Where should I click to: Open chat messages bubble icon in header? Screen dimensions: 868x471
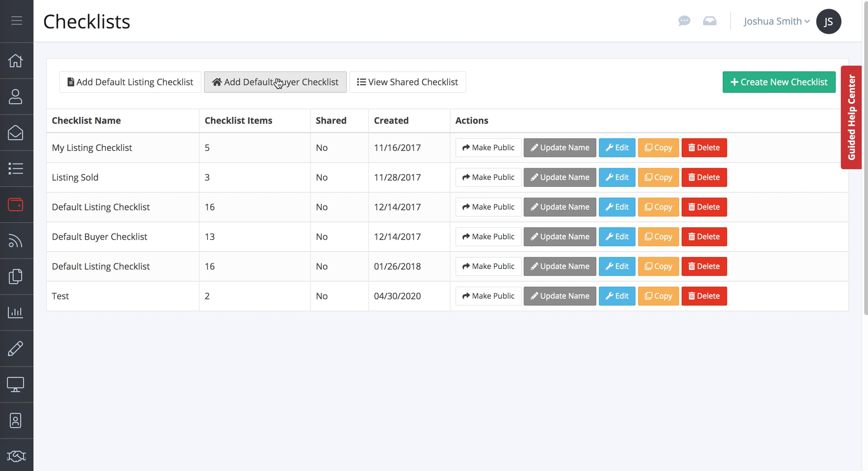point(684,21)
